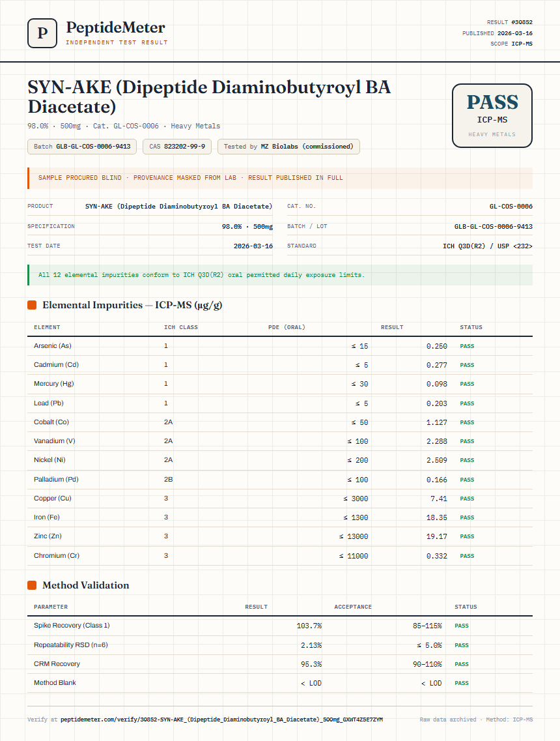Click CRM Recovery acceptance 90–110%
The height and width of the screenshot is (741, 560).
click(427, 665)
